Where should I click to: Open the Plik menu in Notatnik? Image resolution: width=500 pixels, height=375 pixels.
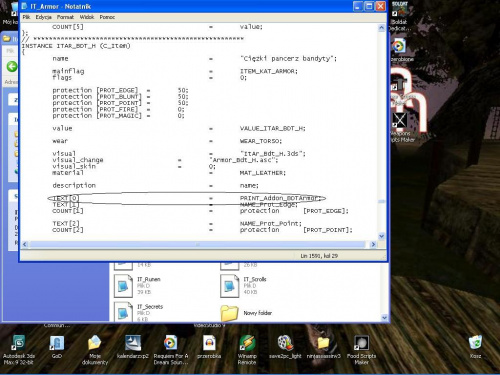coord(26,17)
